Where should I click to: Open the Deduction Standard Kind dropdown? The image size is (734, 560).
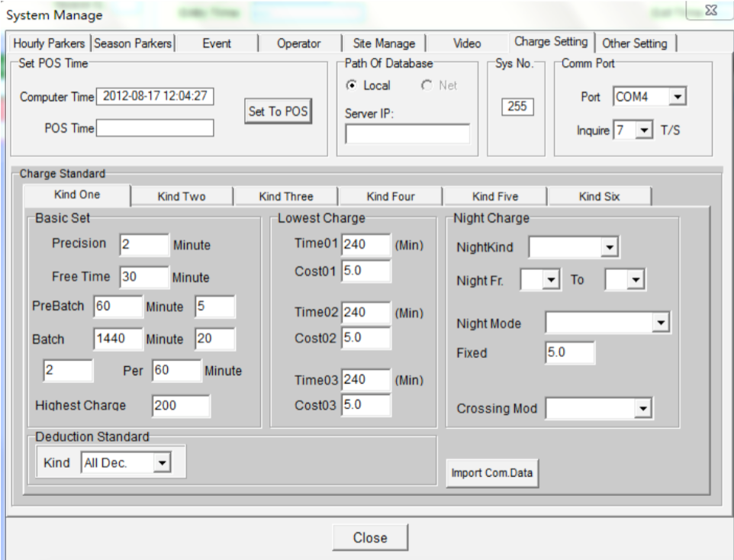[x=161, y=462]
